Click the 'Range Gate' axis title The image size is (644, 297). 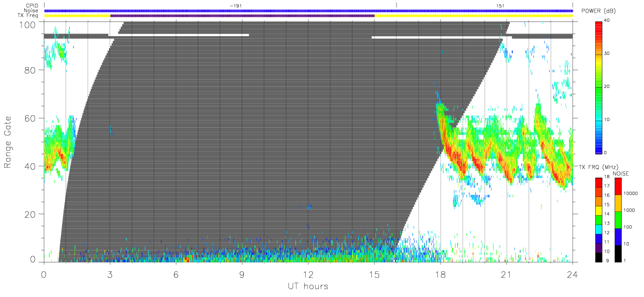(x=8, y=142)
